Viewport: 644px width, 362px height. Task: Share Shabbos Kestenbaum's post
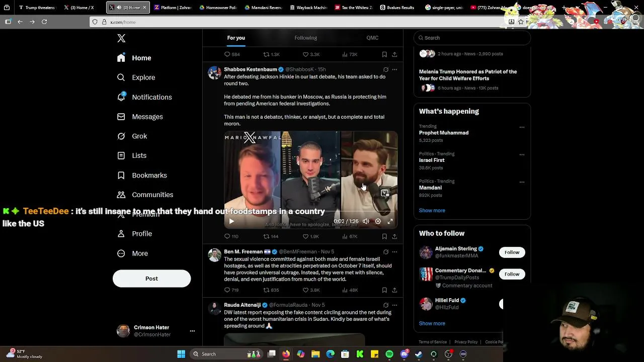(394, 236)
